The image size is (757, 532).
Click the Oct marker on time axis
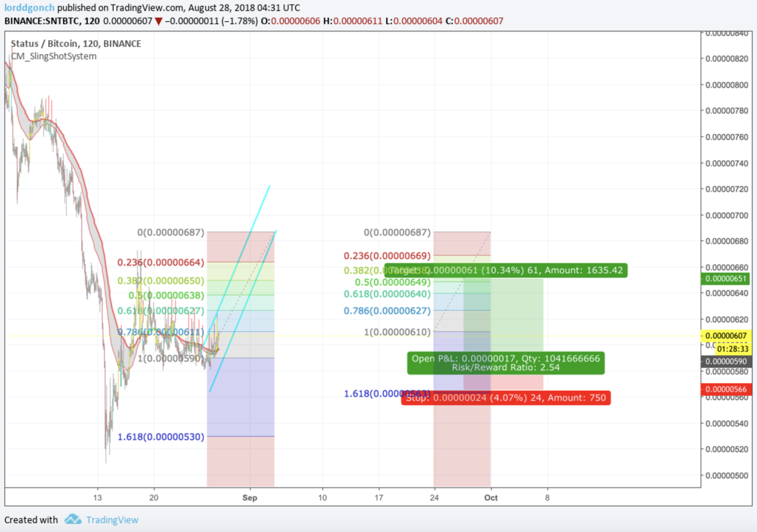click(491, 498)
